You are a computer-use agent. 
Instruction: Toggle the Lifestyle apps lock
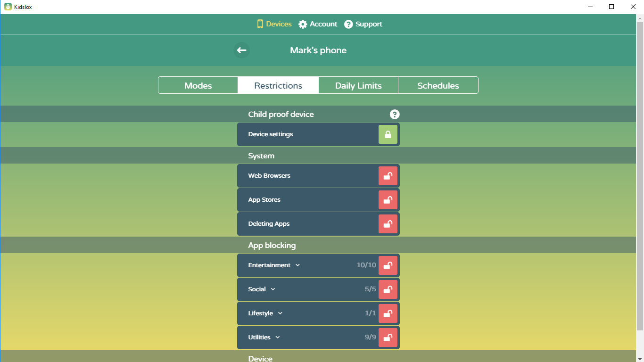pos(388,313)
